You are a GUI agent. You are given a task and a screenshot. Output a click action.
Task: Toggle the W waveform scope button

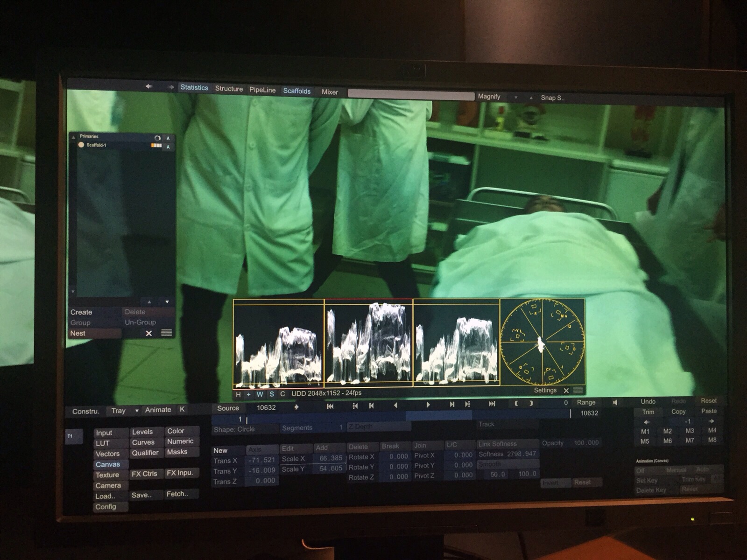pos(260,394)
